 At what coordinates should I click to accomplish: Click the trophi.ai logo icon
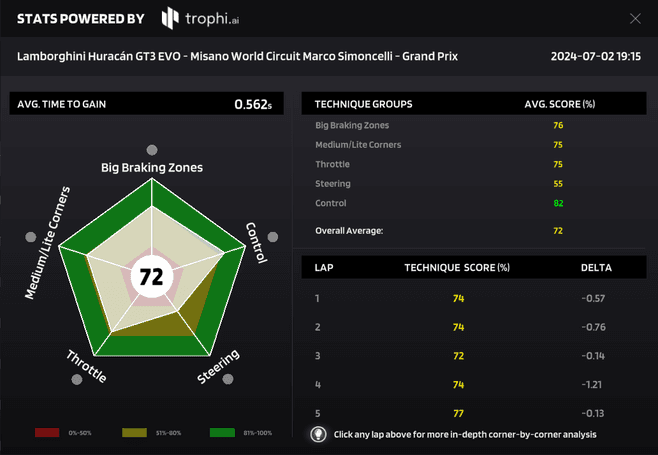(170, 18)
